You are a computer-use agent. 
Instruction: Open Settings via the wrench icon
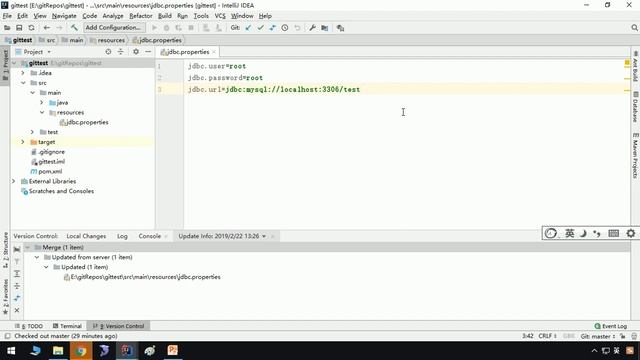click(x=312, y=28)
